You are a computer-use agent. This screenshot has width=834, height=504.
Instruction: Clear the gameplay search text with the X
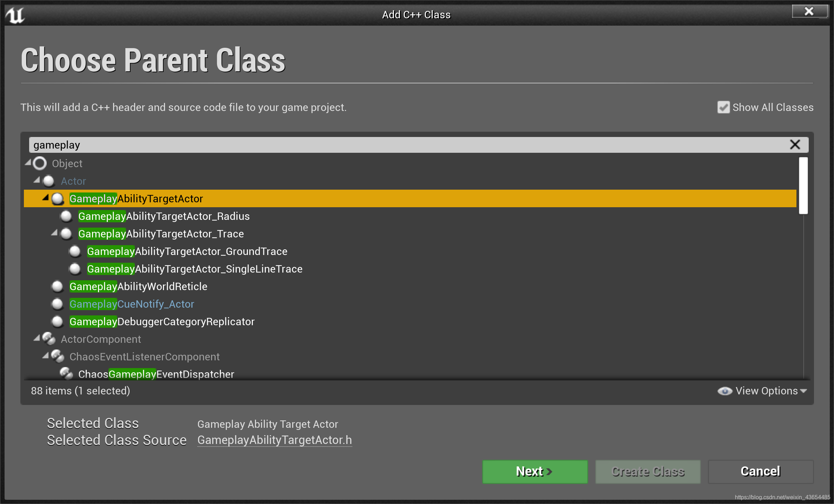(x=794, y=144)
